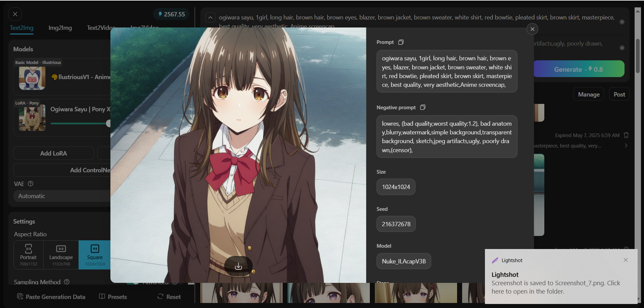Close the image detail popup

click(x=532, y=29)
